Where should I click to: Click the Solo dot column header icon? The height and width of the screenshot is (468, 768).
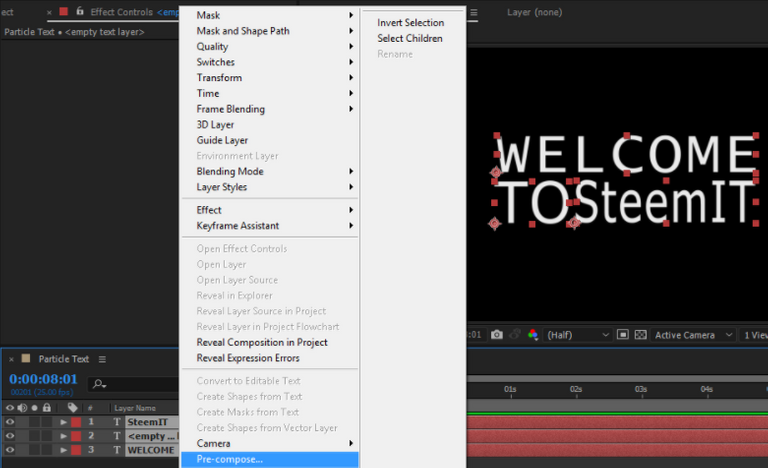34,408
